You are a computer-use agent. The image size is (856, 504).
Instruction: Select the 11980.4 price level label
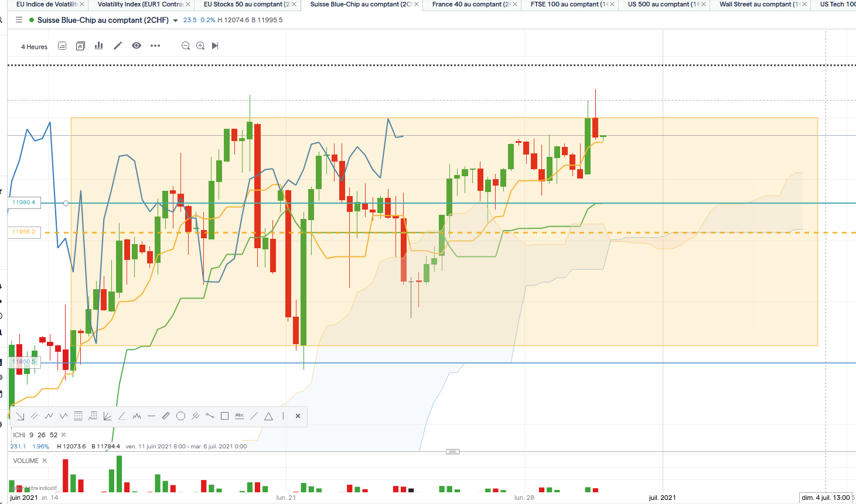click(x=24, y=203)
